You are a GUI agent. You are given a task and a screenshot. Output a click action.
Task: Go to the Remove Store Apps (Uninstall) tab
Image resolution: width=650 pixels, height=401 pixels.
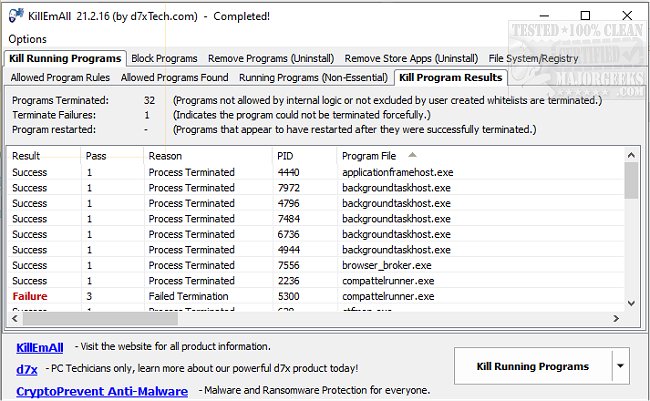tap(411, 59)
